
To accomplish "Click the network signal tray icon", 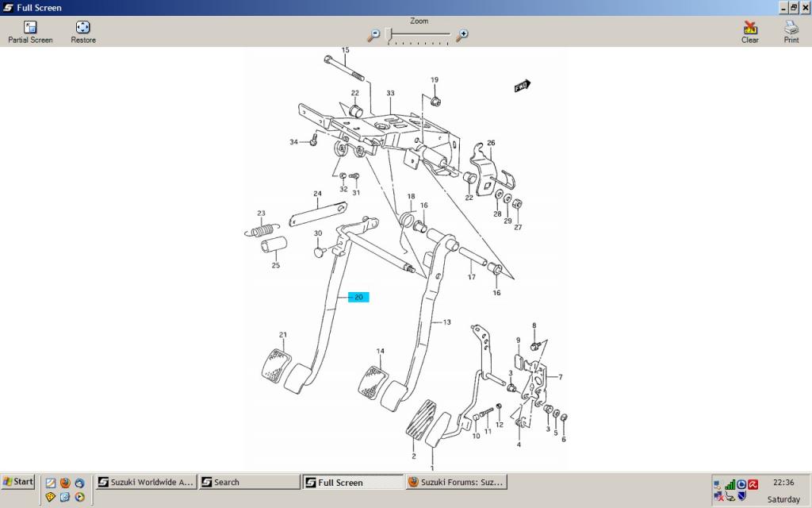I will pyautogui.click(x=729, y=484).
